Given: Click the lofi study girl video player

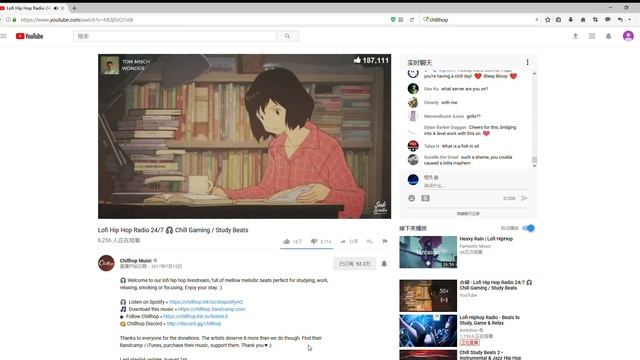Looking at the screenshot, I should [x=244, y=136].
